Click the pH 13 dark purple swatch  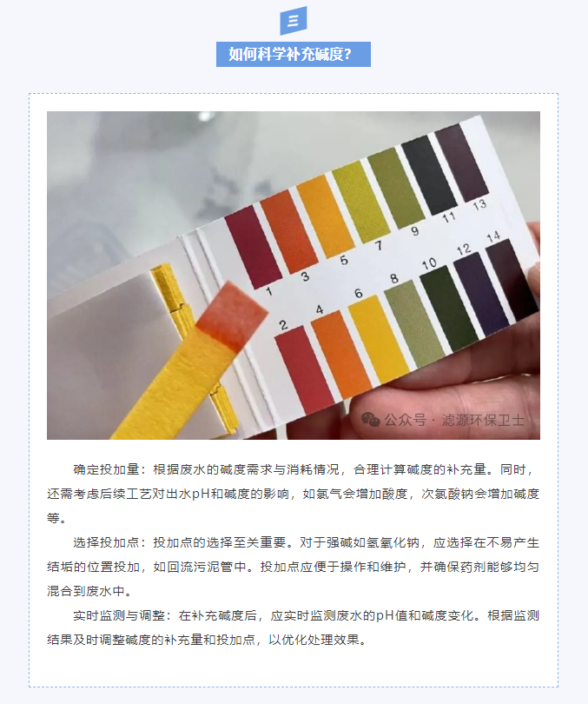coord(461,163)
